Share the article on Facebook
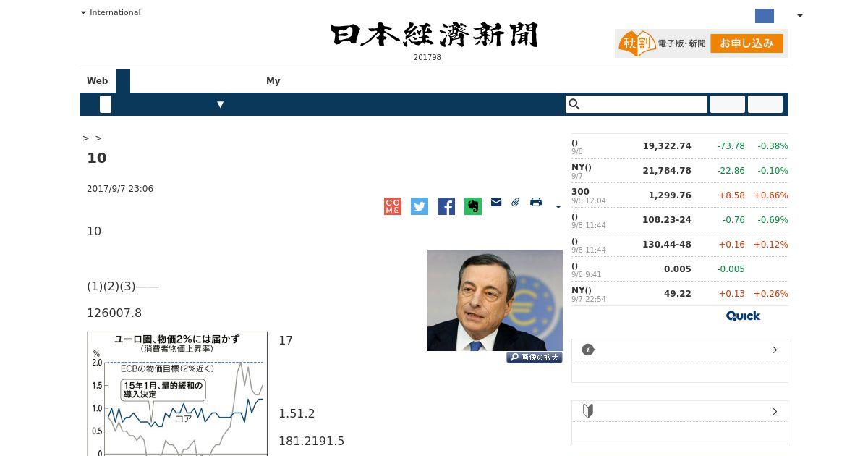Screen dimensions: 868x456 click(x=446, y=206)
